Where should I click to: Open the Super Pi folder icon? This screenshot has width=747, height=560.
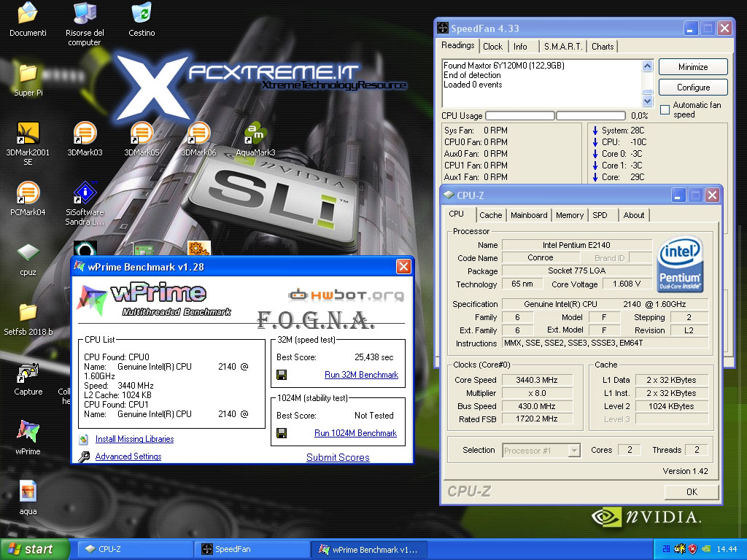(x=28, y=74)
